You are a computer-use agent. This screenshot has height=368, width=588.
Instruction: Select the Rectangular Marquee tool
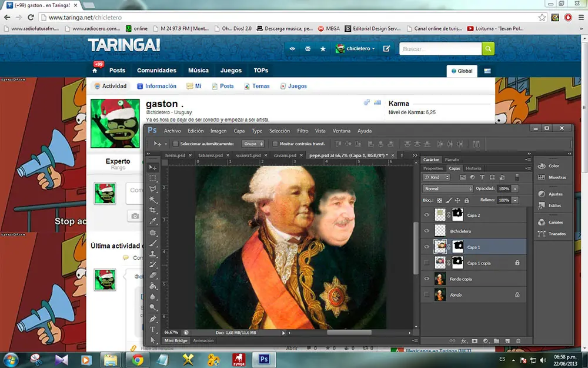click(153, 178)
